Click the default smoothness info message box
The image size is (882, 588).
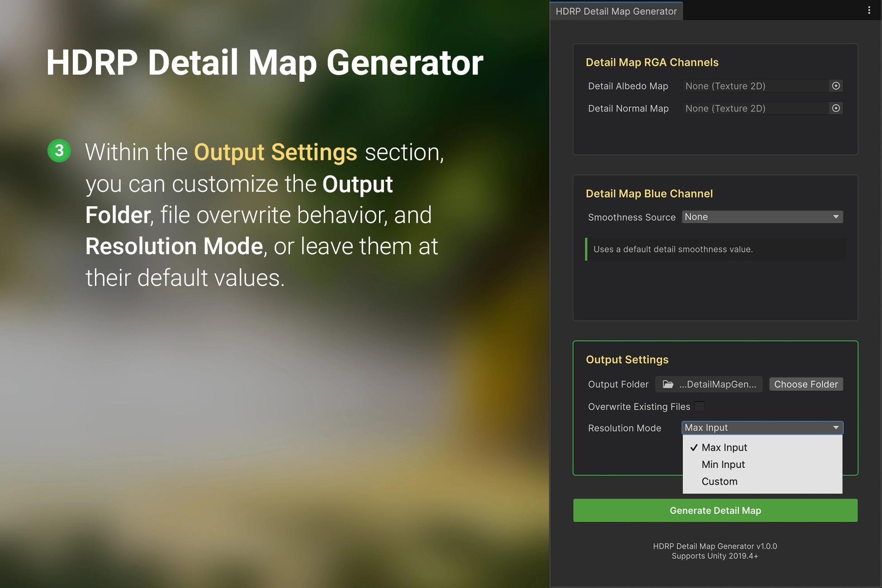coord(715,249)
